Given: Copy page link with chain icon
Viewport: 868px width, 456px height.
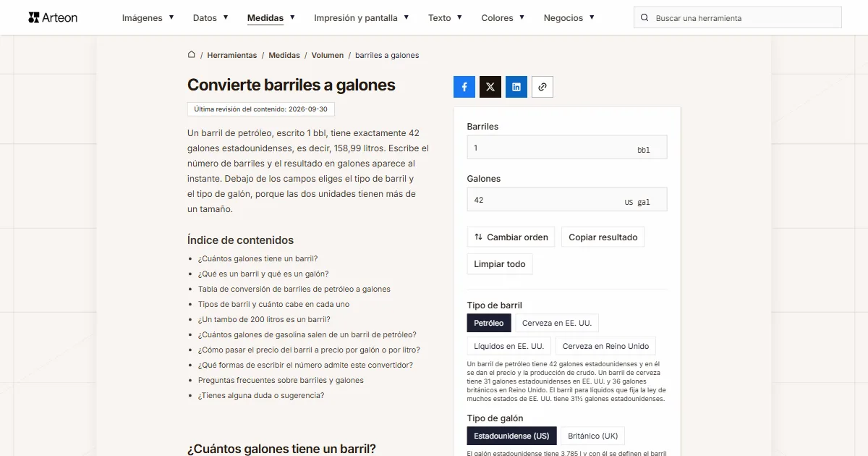Looking at the screenshot, I should coord(542,87).
